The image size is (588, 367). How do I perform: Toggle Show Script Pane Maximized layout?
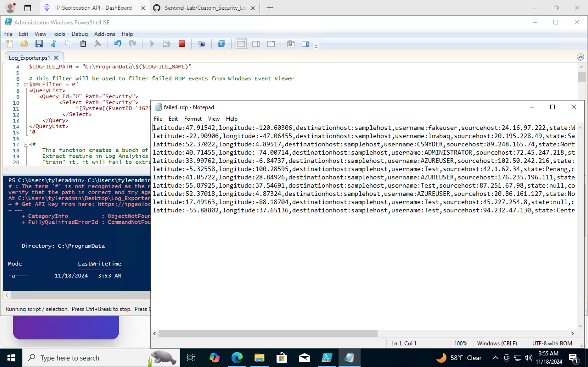271,44
